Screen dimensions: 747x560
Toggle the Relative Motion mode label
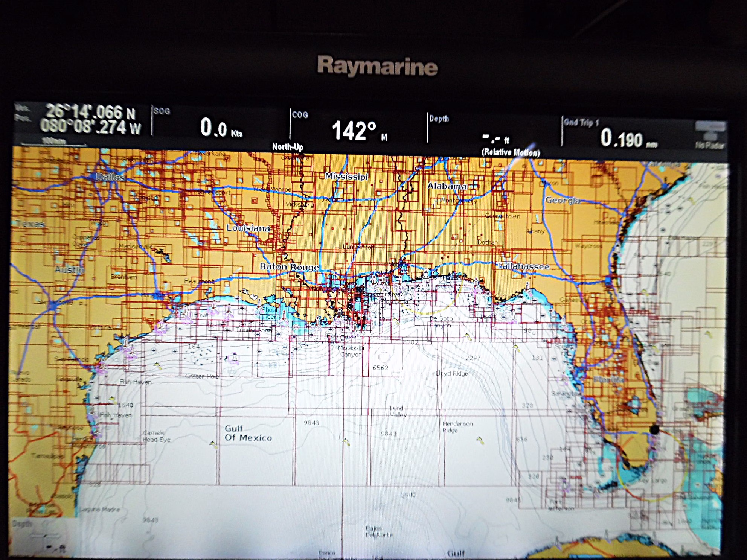[511, 152]
